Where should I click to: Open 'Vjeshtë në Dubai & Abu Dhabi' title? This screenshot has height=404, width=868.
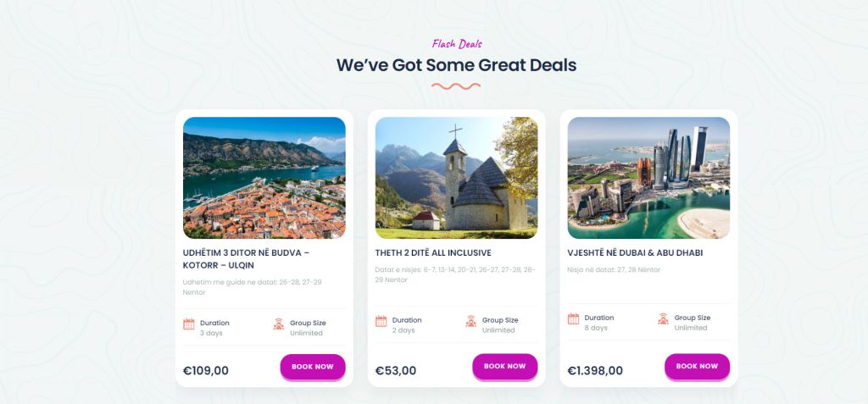pyautogui.click(x=635, y=252)
